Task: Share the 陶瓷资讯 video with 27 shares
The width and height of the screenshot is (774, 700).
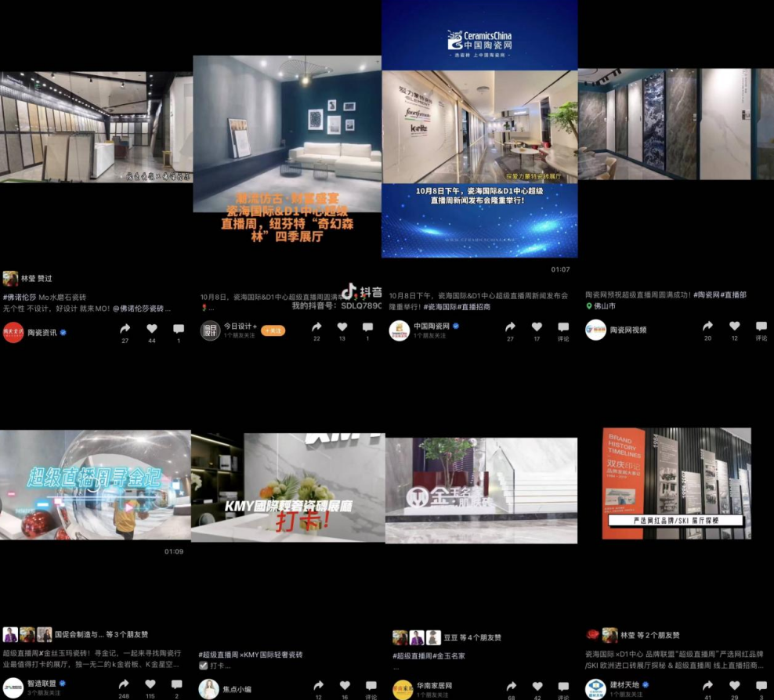Action: pos(125,329)
